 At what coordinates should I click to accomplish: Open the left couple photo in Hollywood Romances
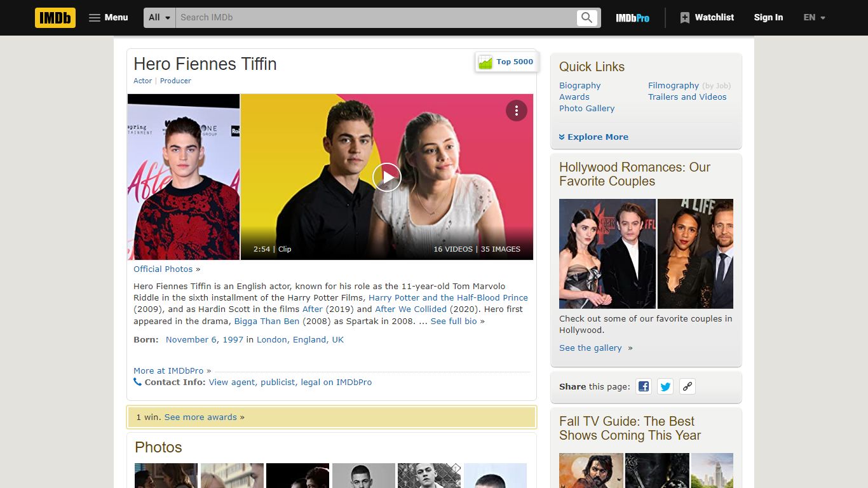pyautogui.click(x=607, y=254)
